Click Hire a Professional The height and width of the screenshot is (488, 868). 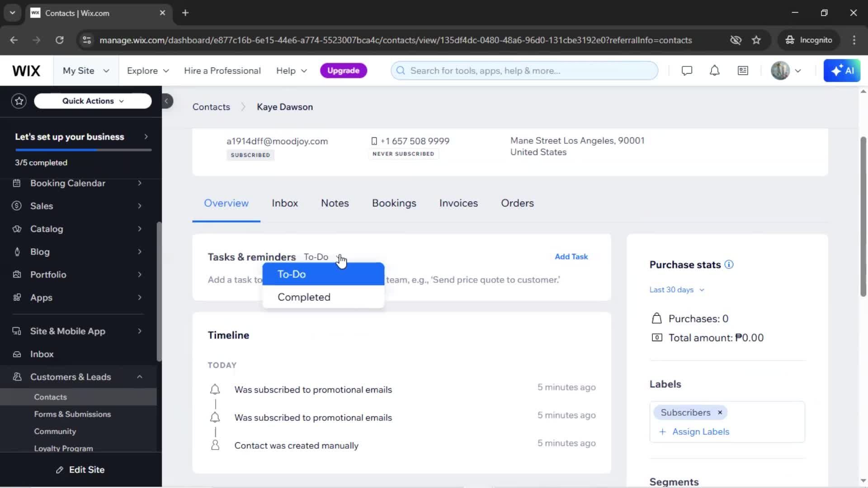coord(222,70)
